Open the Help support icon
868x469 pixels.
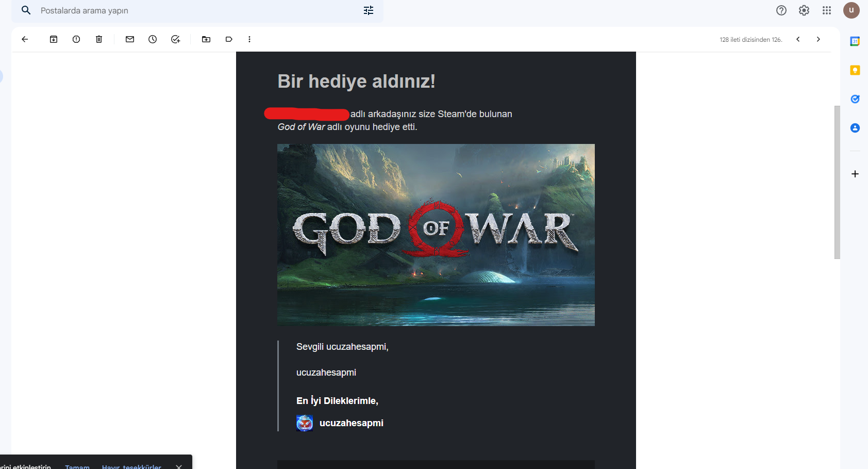pyautogui.click(x=781, y=10)
